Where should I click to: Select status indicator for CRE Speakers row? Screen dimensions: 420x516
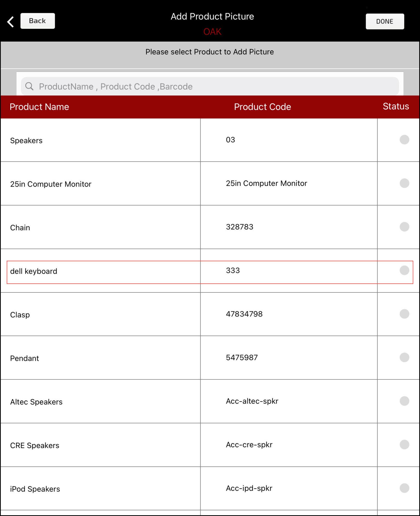pos(404,445)
